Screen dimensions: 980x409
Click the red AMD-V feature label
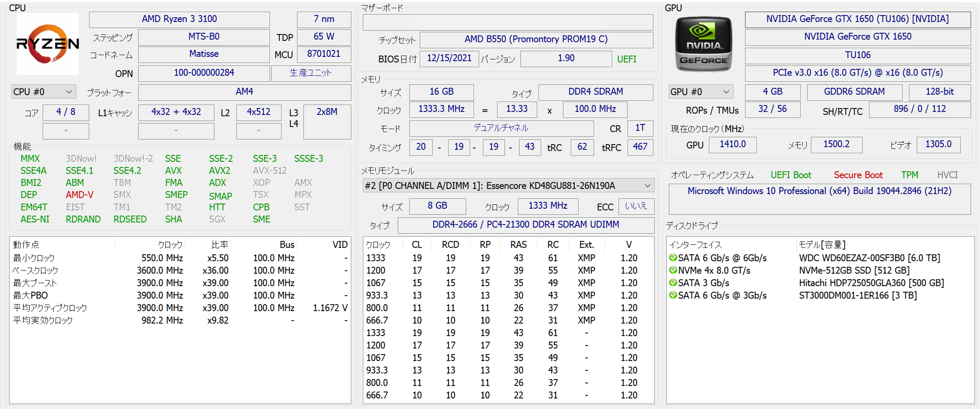pyautogui.click(x=79, y=195)
